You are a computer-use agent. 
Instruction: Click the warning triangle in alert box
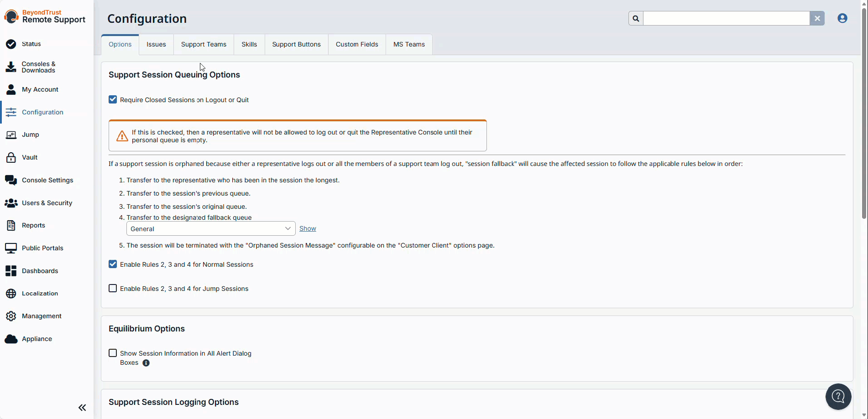(122, 136)
